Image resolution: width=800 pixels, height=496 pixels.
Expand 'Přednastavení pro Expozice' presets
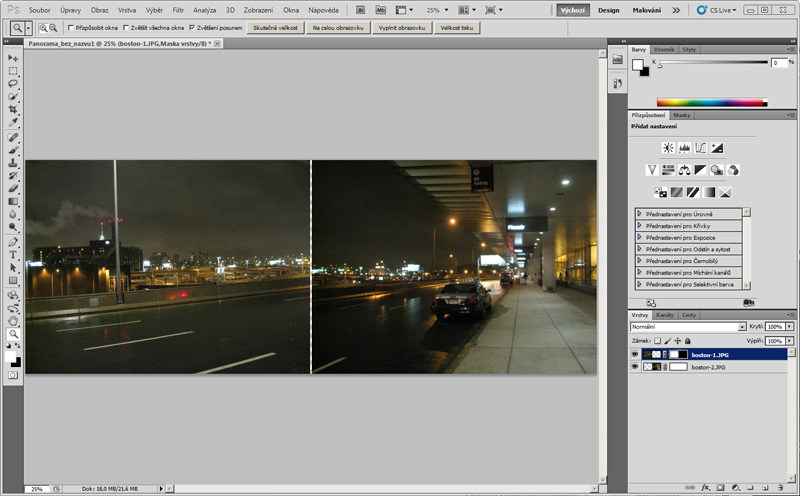[x=640, y=237]
